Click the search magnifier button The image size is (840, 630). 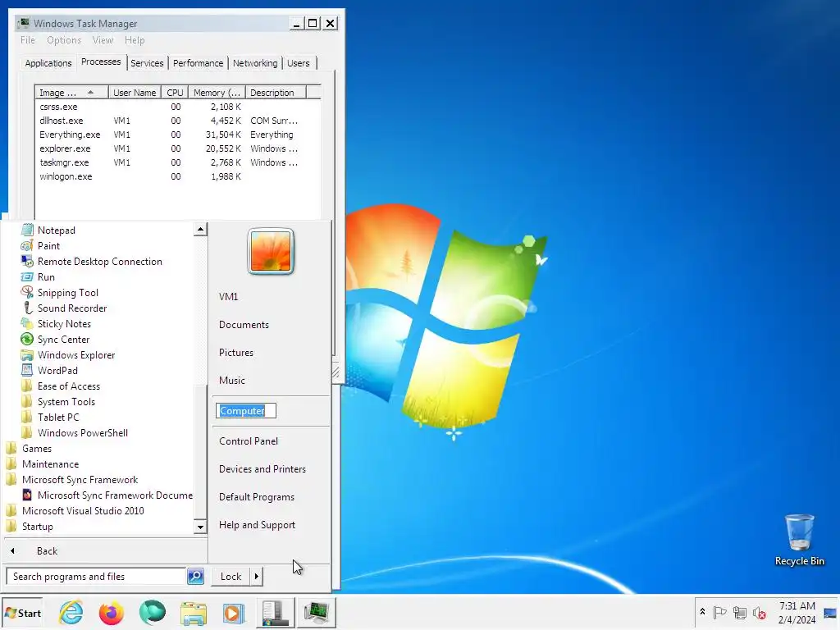[x=195, y=577]
